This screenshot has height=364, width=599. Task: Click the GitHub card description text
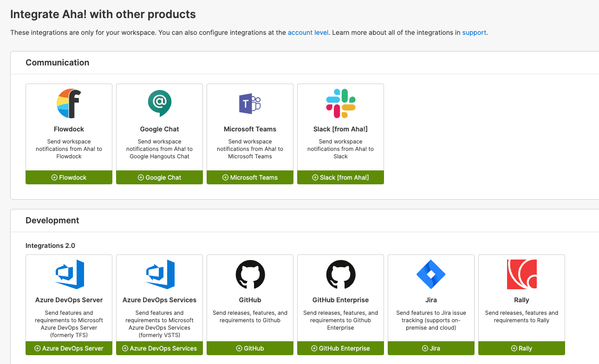pos(250,317)
